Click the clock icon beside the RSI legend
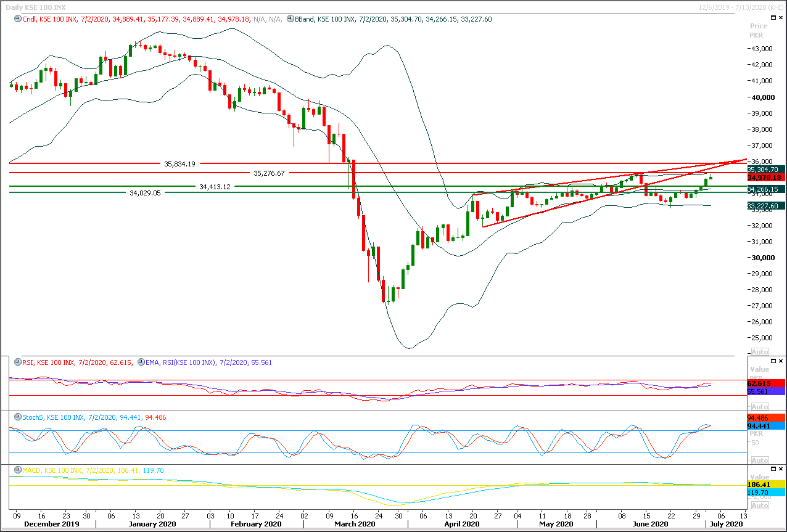Screen dimensions: 787x532 pos(17,363)
